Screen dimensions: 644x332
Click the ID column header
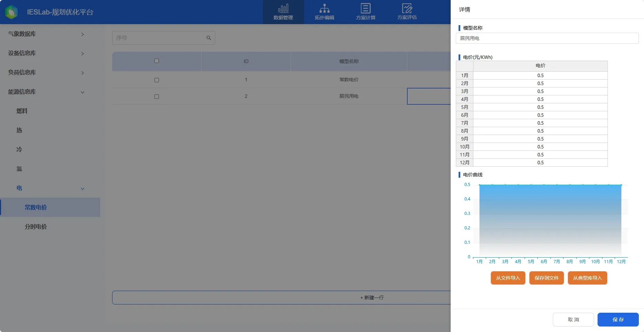coord(246,61)
